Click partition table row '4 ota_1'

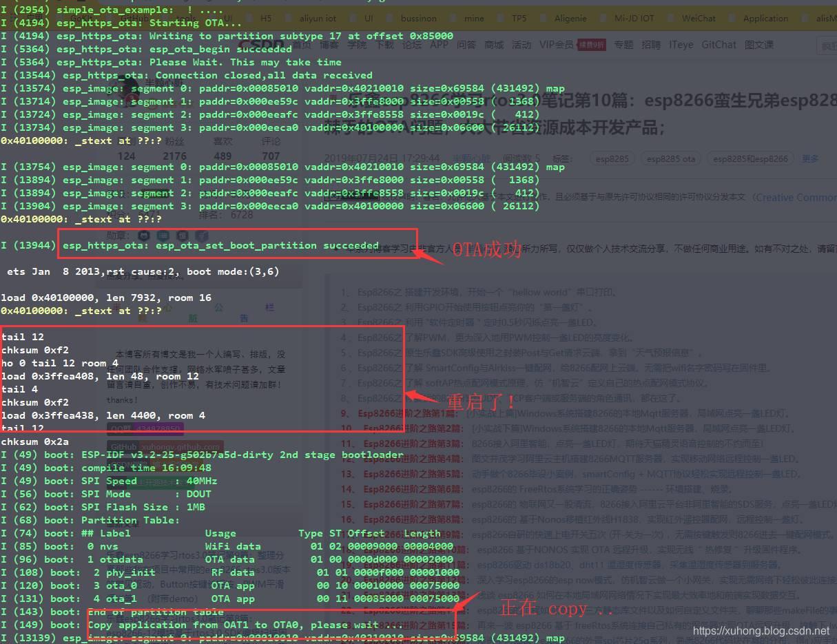click(x=230, y=599)
